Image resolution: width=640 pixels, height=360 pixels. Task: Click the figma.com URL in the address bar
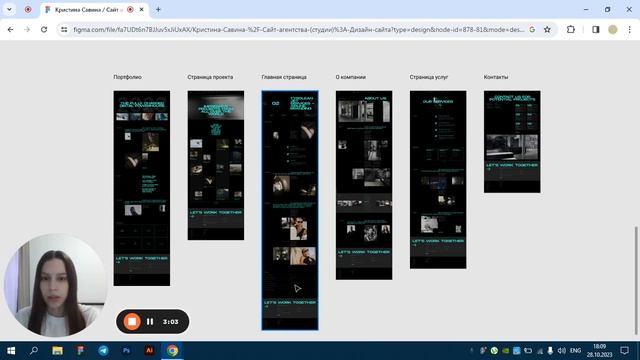click(298, 29)
